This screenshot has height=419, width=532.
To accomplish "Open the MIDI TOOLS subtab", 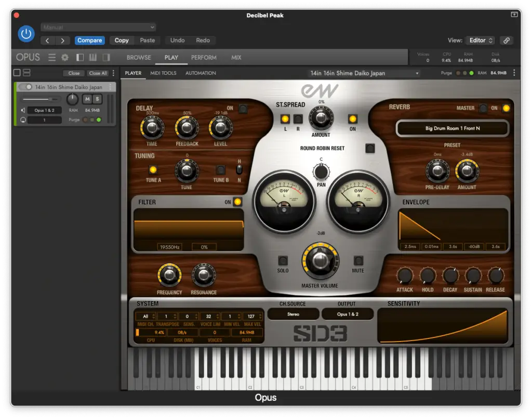I will [x=163, y=73].
